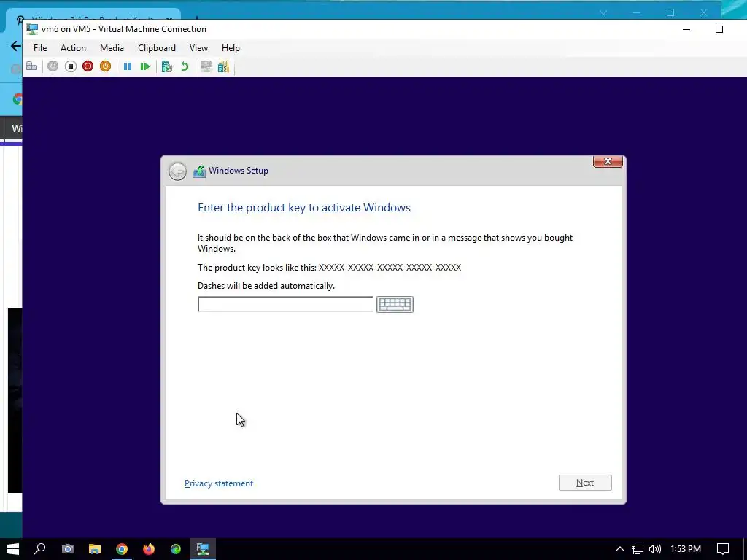Open taskbar Search

(40, 549)
